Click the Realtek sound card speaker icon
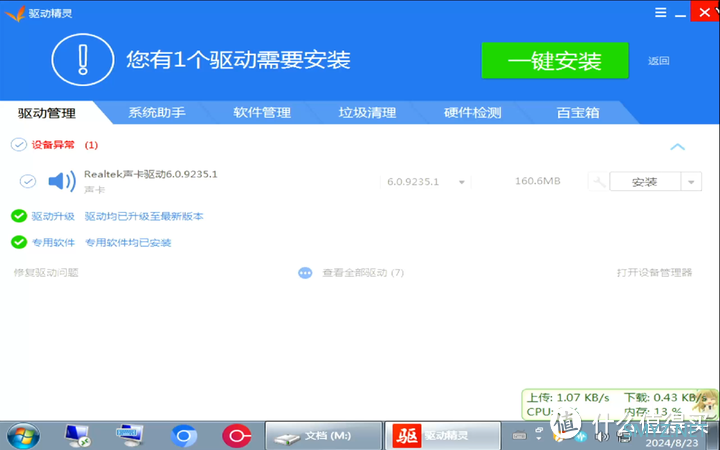Image resolution: width=720 pixels, height=450 pixels. [x=62, y=181]
